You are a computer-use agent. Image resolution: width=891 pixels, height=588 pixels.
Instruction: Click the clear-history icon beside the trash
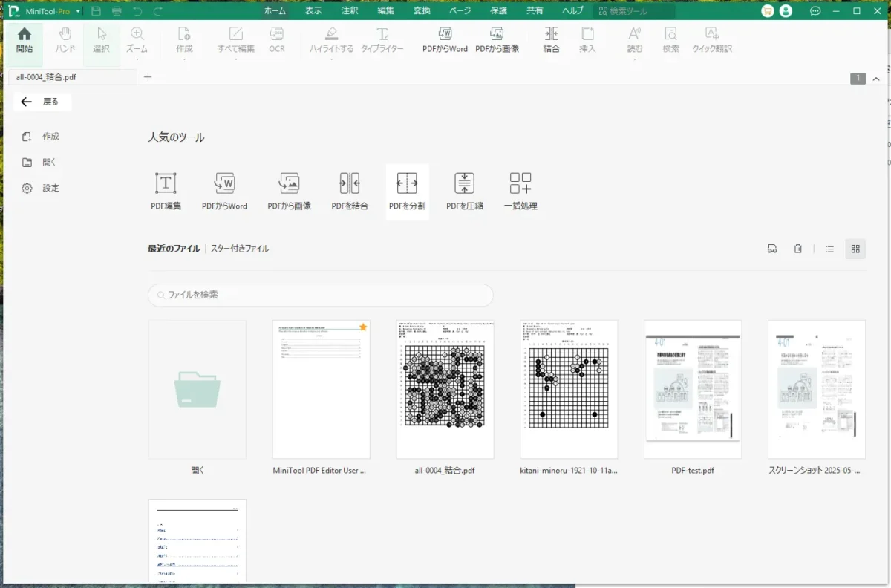click(x=772, y=249)
